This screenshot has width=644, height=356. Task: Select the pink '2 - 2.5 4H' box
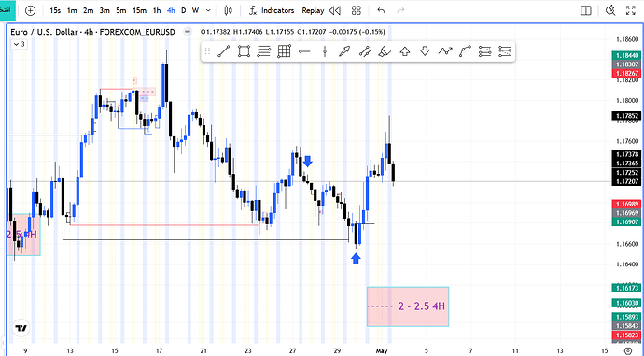tap(408, 306)
